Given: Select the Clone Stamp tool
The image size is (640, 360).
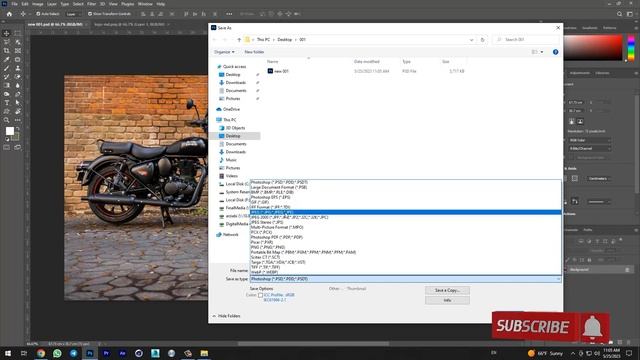Looking at the screenshot, I should click(18, 68).
